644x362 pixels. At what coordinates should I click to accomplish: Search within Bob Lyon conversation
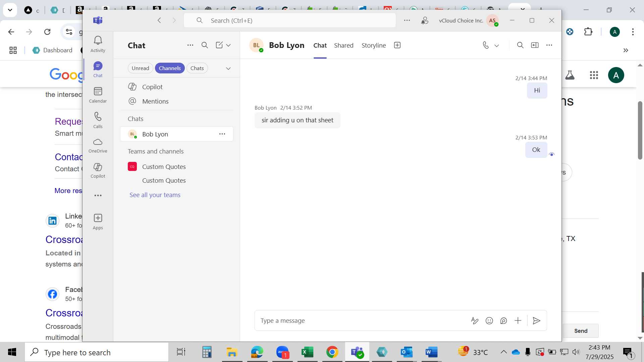pos(520,45)
